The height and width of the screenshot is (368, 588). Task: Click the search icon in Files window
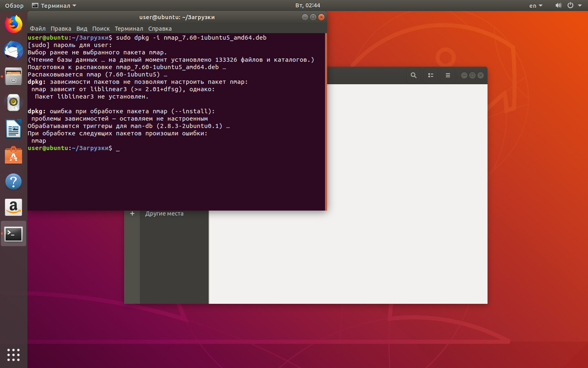coord(414,75)
